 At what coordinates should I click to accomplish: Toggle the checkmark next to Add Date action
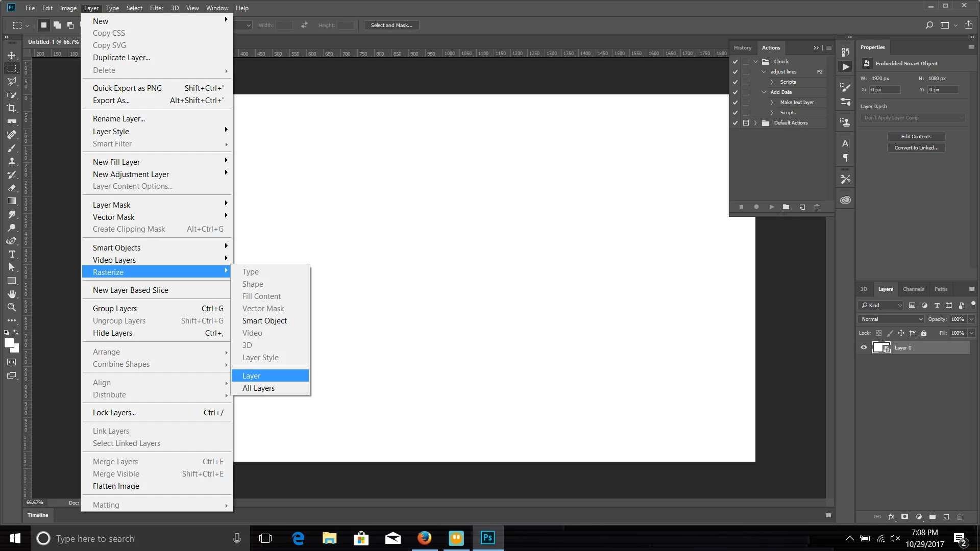tap(735, 92)
